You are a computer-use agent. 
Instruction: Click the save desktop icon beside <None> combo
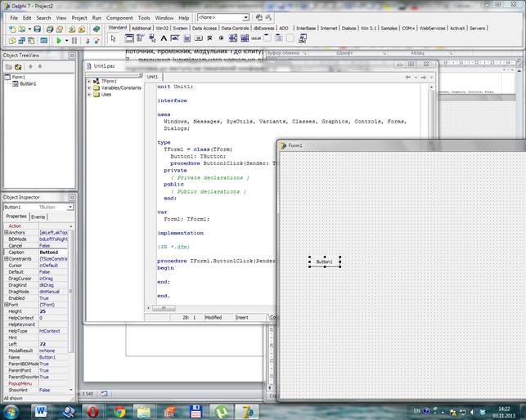pyautogui.click(x=259, y=17)
